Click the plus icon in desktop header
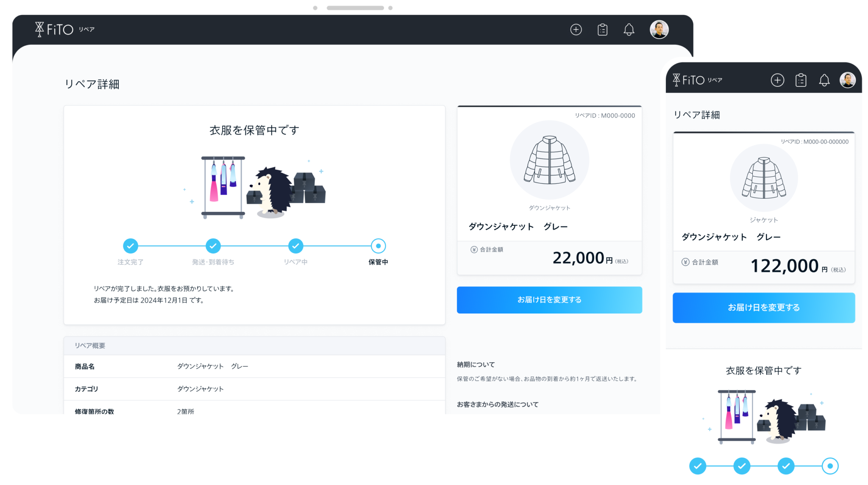The width and height of the screenshot is (868, 485). pos(576,30)
